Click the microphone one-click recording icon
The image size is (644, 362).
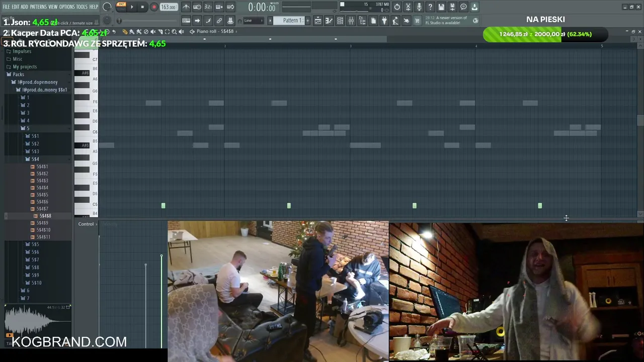419,7
